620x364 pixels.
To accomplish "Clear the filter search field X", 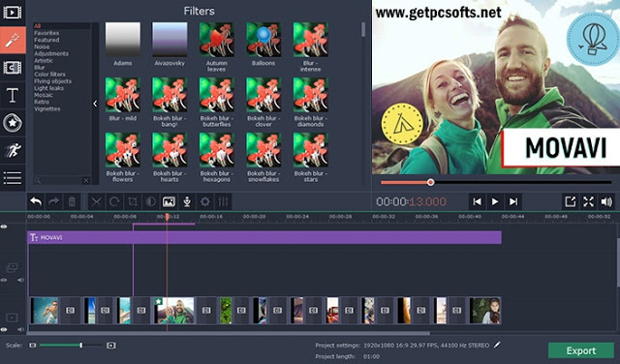I will click(86, 181).
